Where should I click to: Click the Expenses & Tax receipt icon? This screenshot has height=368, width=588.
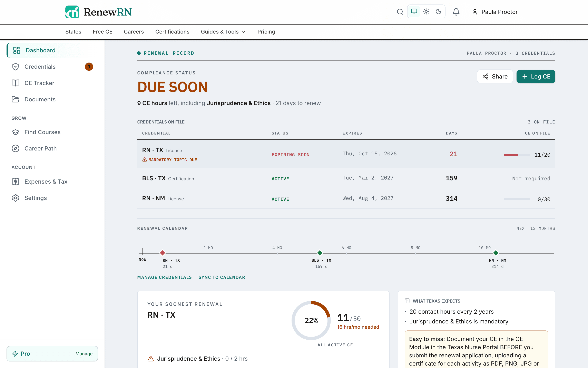pos(16,182)
